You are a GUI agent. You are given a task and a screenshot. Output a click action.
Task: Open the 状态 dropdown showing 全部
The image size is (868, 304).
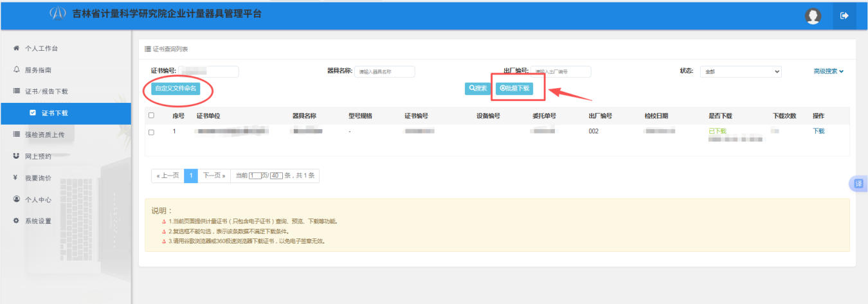[741, 71]
